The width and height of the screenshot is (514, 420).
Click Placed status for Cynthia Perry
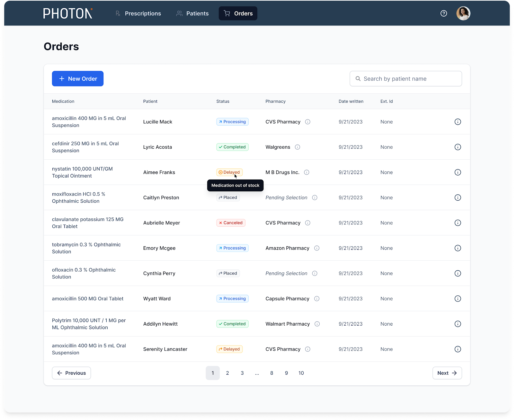pos(228,273)
